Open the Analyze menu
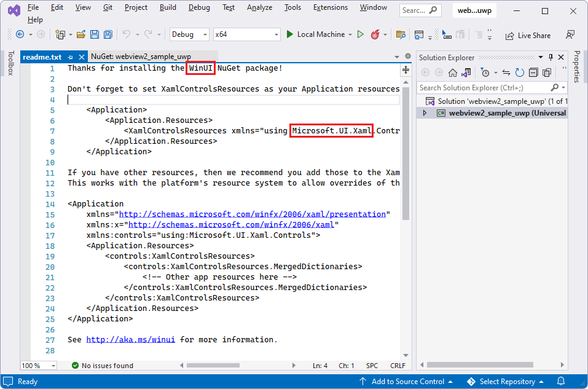The width and height of the screenshot is (588, 389). [x=259, y=7]
